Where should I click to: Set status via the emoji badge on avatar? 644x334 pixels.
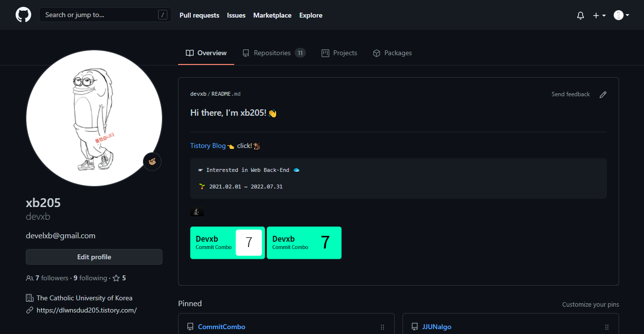(x=152, y=161)
